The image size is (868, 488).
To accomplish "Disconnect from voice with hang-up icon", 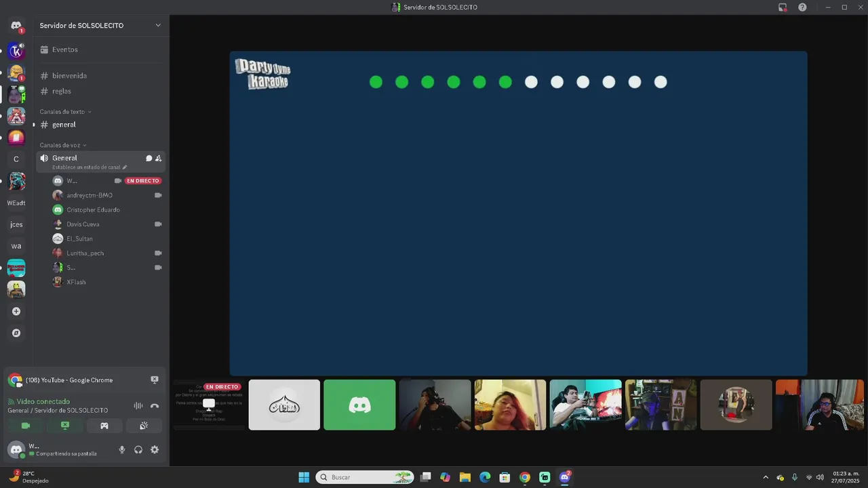I will point(155,406).
